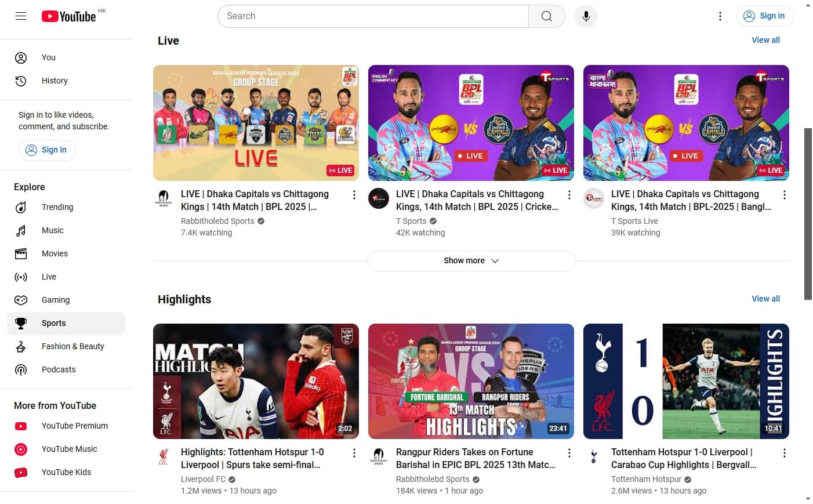
Task: Open the Gaming section
Action: point(55,300)
